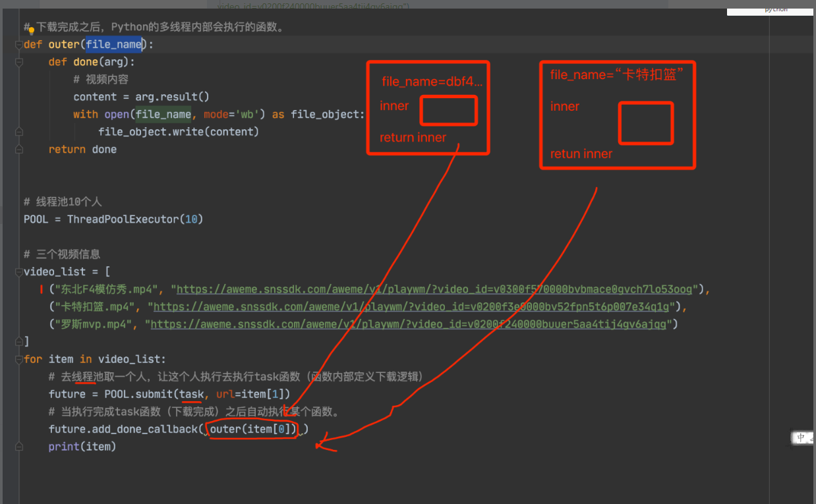Click fold end marker beside file_object.write line

pyautogui.click(x=18, y=132)
